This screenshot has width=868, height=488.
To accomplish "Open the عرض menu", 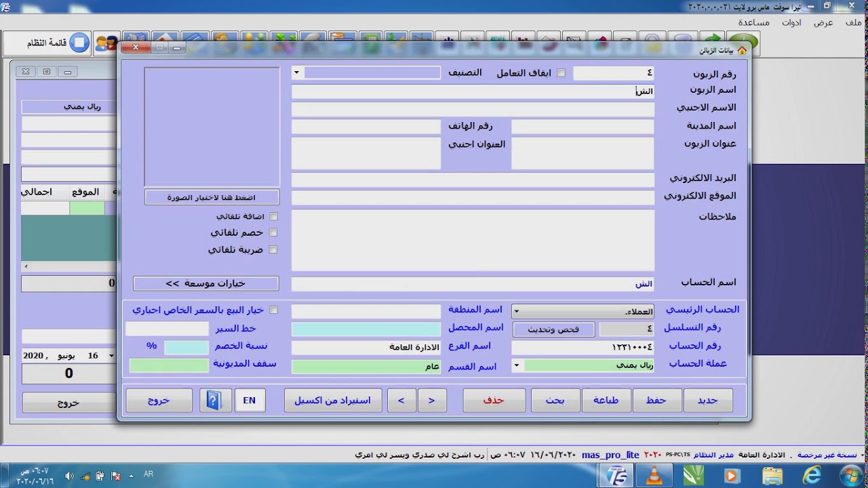I will click(823, 22).
